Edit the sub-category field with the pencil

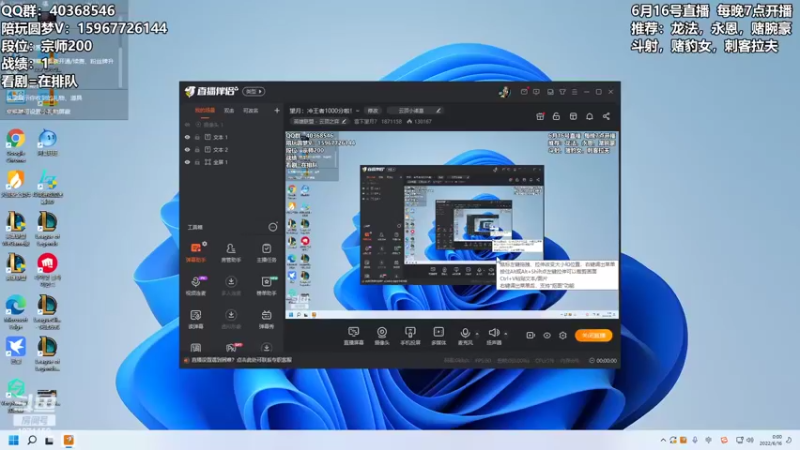click(x=438, y=110)
